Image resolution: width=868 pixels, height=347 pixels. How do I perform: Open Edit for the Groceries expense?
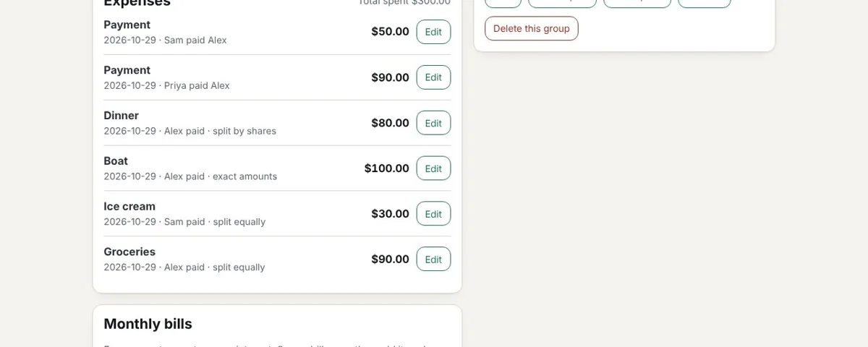[x=433, y=260]
